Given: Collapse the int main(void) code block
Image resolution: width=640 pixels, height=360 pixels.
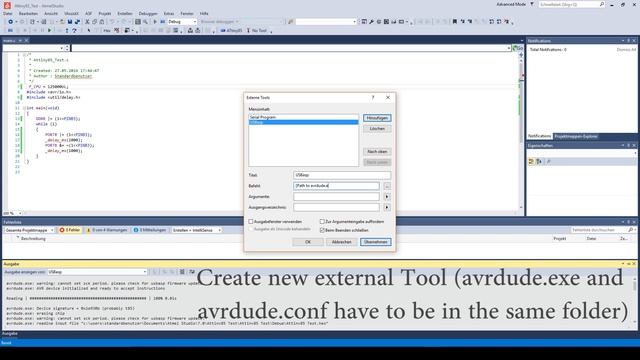Looking at the screenshot, I should coord(24,108).
